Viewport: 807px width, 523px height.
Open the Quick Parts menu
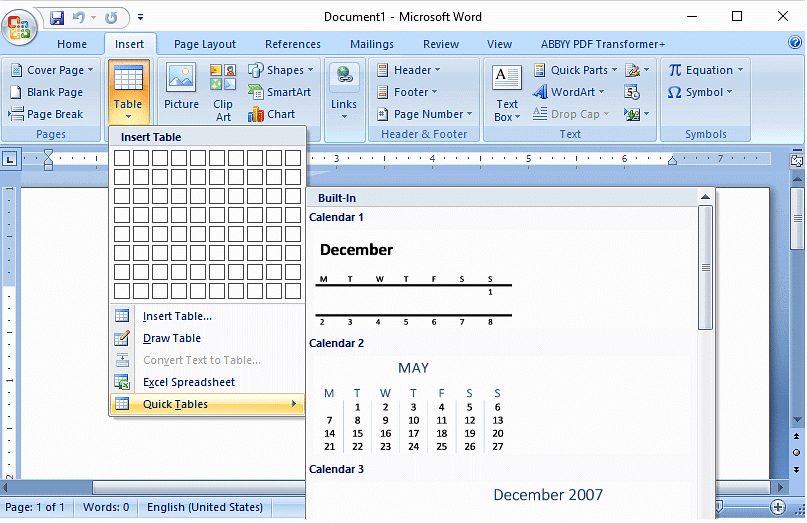pyautogui.click(x=575, y=70)
